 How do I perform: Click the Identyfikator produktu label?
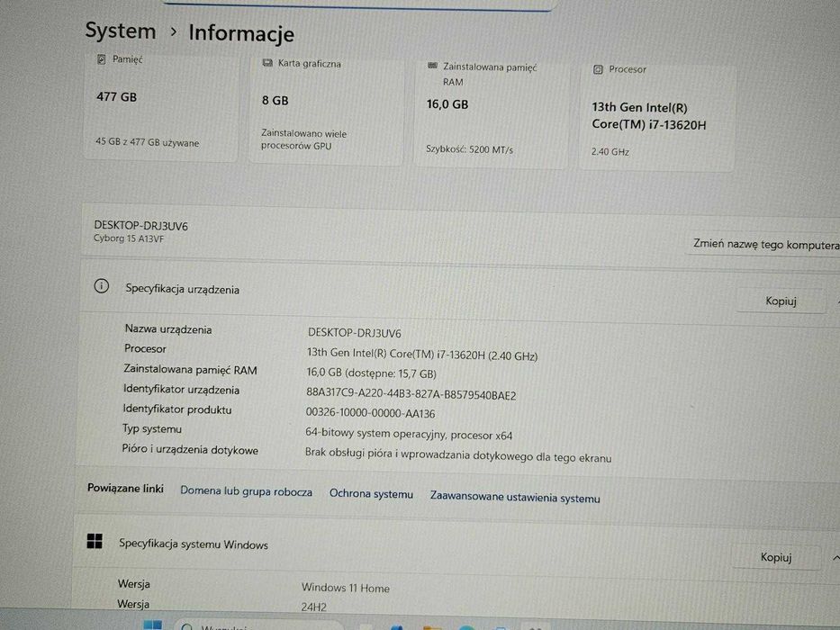[x=177, y=409]
